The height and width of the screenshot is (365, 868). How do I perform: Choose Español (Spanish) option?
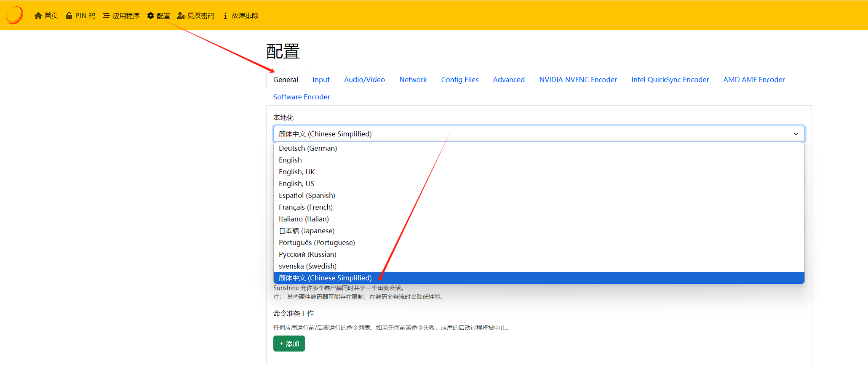[539, 195]
